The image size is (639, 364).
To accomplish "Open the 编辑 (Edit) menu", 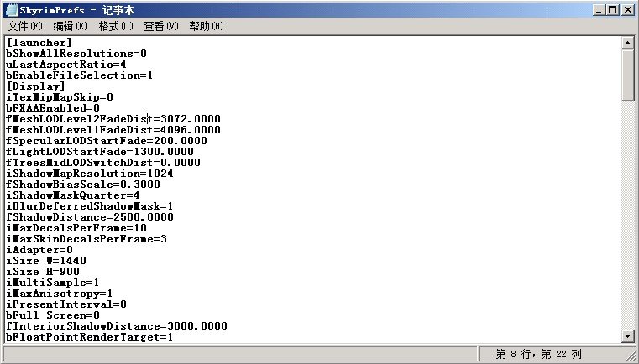I will [x=70, y=26].
